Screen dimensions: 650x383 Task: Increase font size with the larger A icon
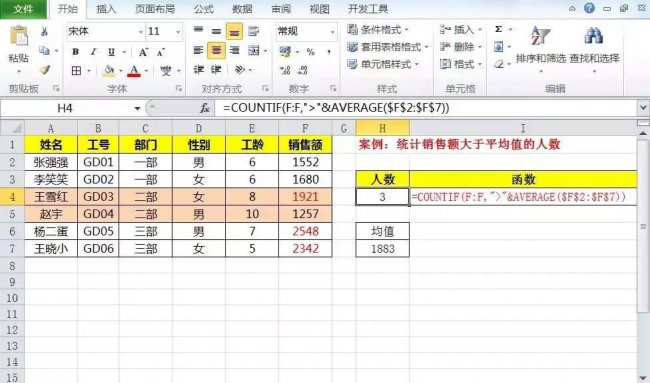(143, 52)
